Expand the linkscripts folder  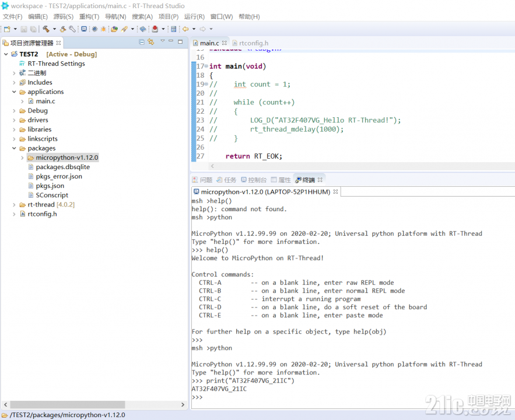(x=14, y=139)
